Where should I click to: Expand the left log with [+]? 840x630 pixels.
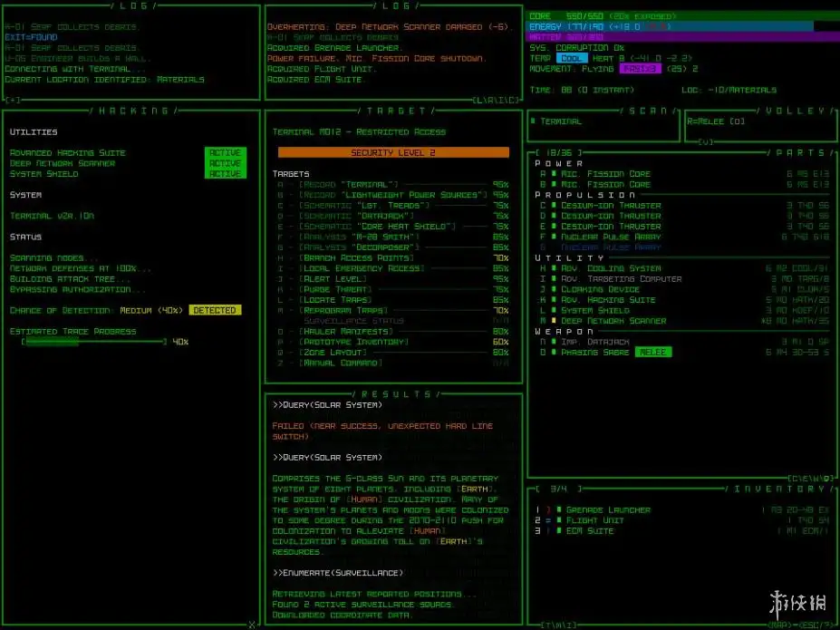13,101
